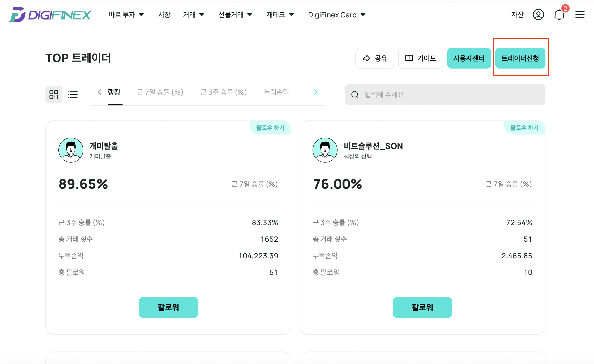
Task: Follow 비트솔루션_SON with 팔로워 button
Action: [422, 307]
